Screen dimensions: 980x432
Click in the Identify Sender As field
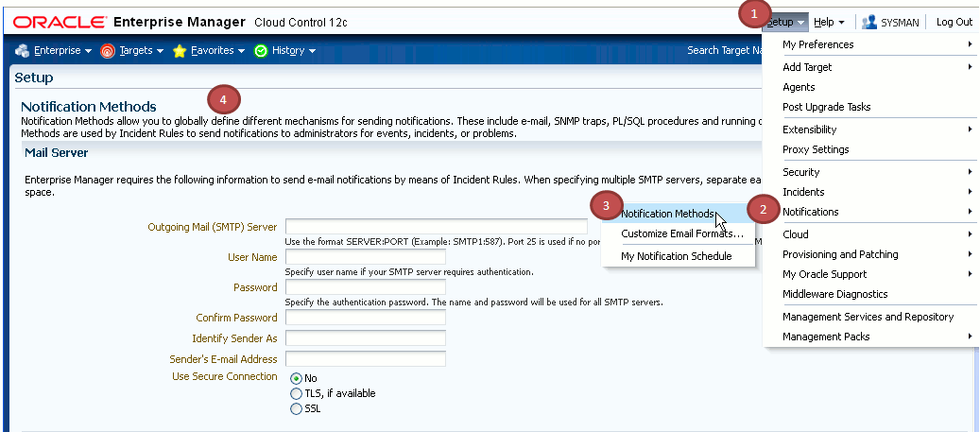(x=366, y=338)
